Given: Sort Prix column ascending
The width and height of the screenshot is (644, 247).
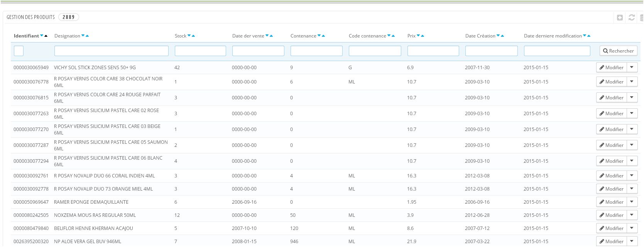Looking at the screenshot, I should click(423, 36).
